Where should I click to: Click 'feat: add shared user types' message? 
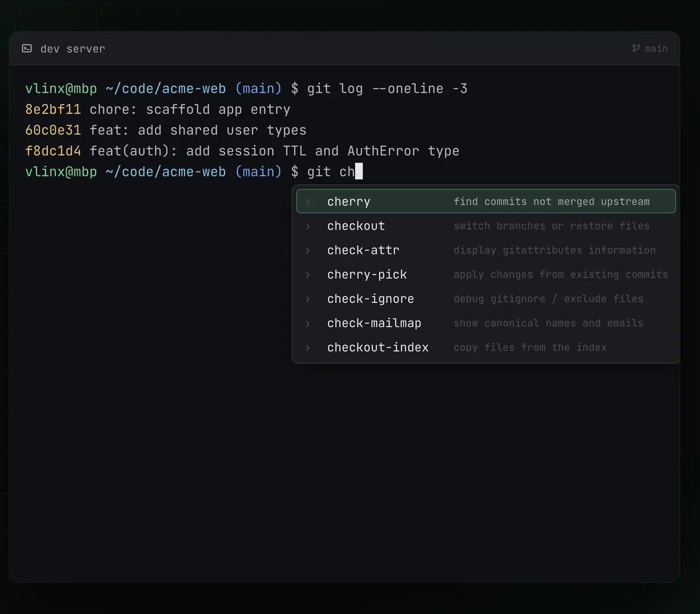(198, 130)
